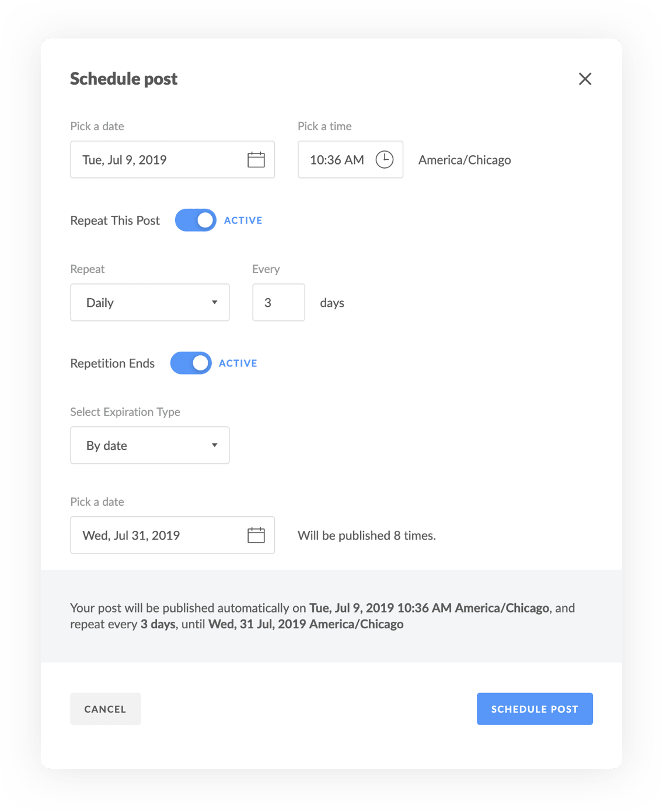Image resolution: width=663 pixels, height=812 pixels.
Task: Click the Every days number field
Action: point(278,303)
